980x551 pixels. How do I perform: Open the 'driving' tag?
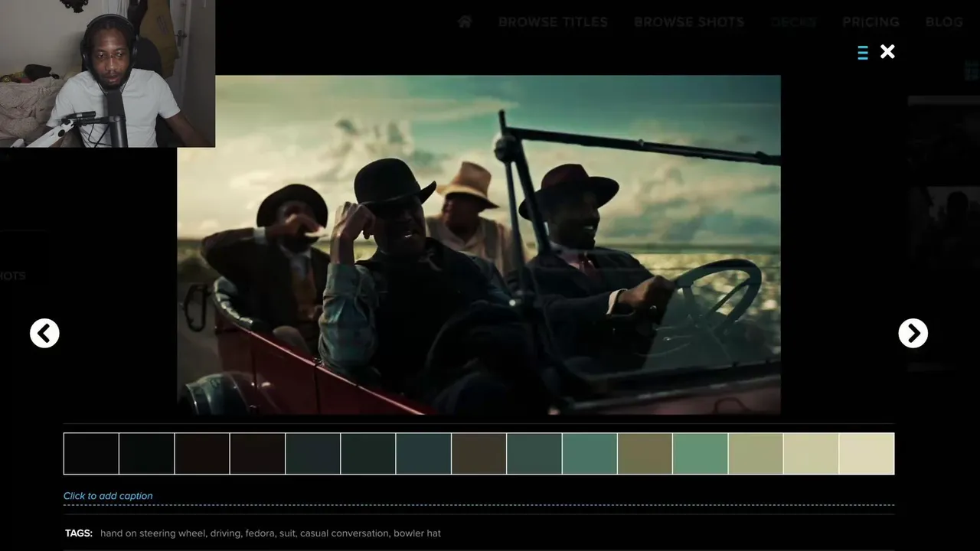(x=225, y=533)
